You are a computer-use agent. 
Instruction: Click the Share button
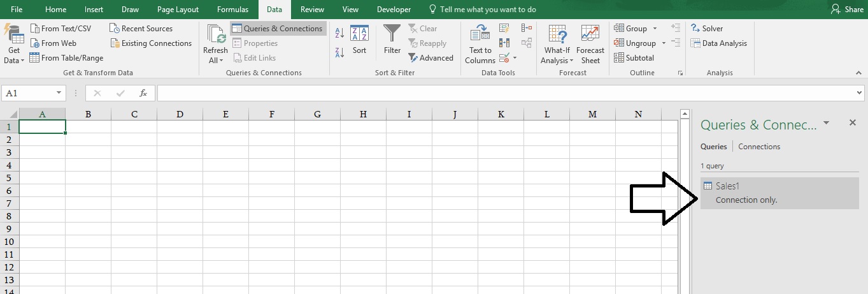[848, 10]
